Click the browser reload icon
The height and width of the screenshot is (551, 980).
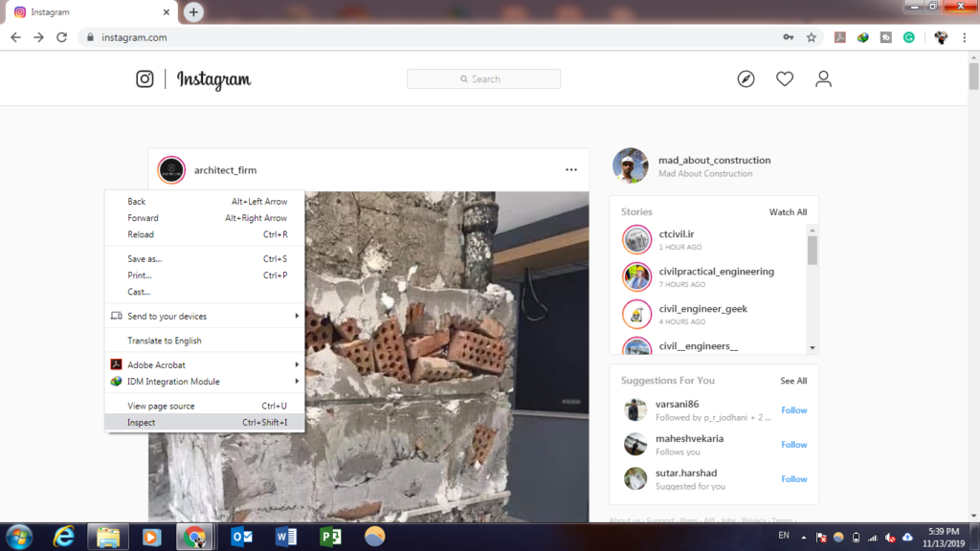pos(62,37)
